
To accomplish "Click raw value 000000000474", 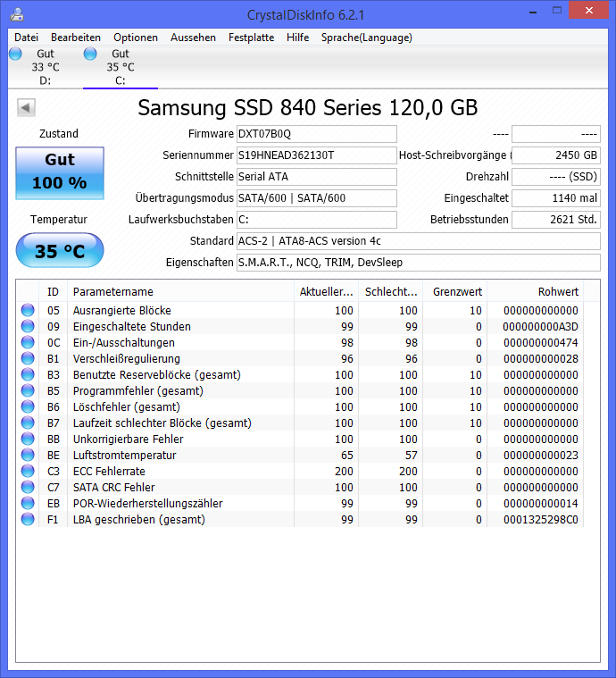I will [541, 343].
